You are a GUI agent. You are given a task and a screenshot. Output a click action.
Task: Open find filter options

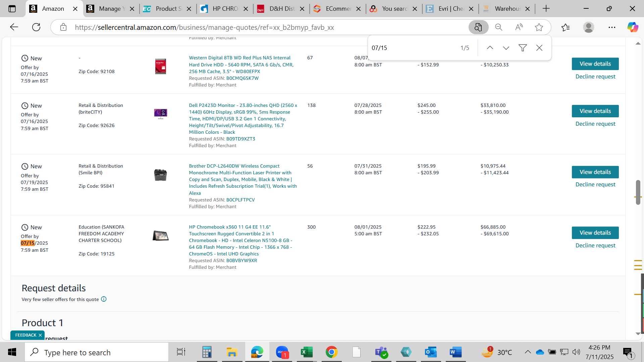pos(523,48)
